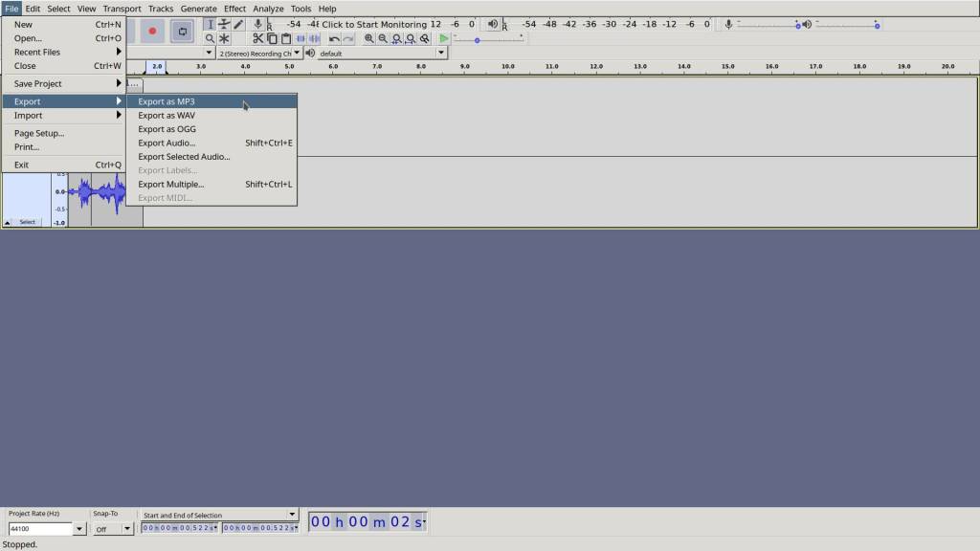Select the Envelope tool
Screen dimensions: 980x551
[x=224, y=24]
